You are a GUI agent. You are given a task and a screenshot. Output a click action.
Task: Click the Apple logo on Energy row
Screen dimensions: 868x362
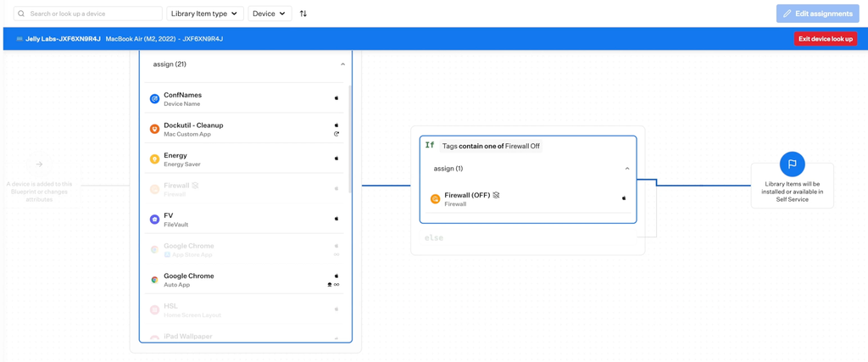tap(336, 159)
